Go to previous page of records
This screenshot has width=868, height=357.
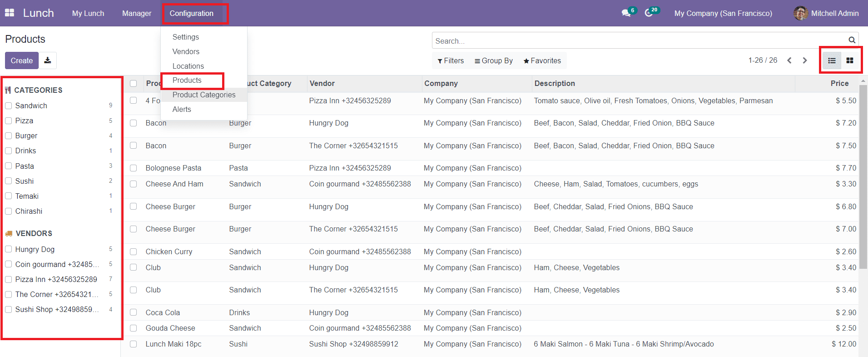click(789, 60)
